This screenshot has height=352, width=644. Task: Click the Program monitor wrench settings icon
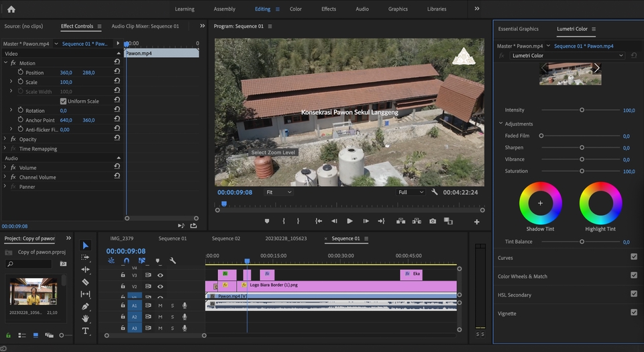point(434,192)
